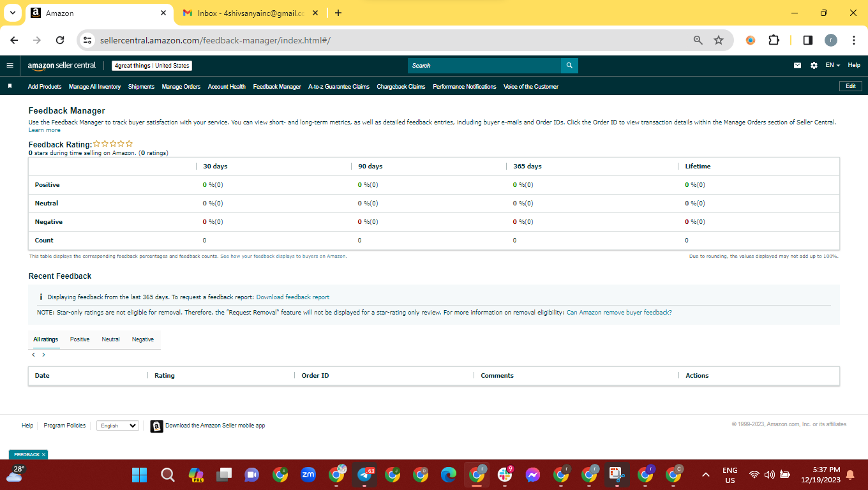Open A-to-z Guarantee Claims
The height and width of the screenshot is (490, 868).
[339, 87]
